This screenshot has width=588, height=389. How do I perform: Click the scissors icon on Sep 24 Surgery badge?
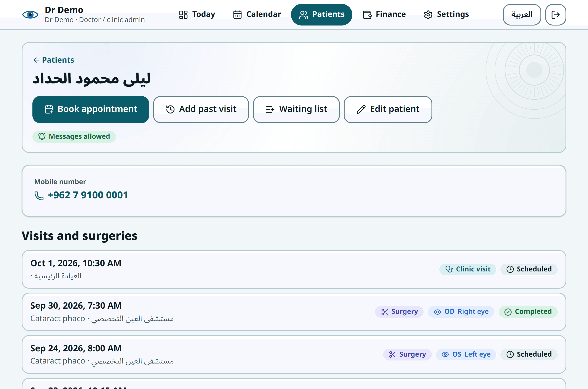(393, 354)
